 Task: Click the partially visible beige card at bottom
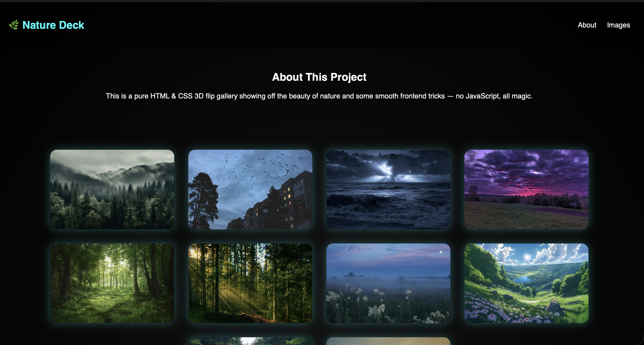(x=388, y=341)
